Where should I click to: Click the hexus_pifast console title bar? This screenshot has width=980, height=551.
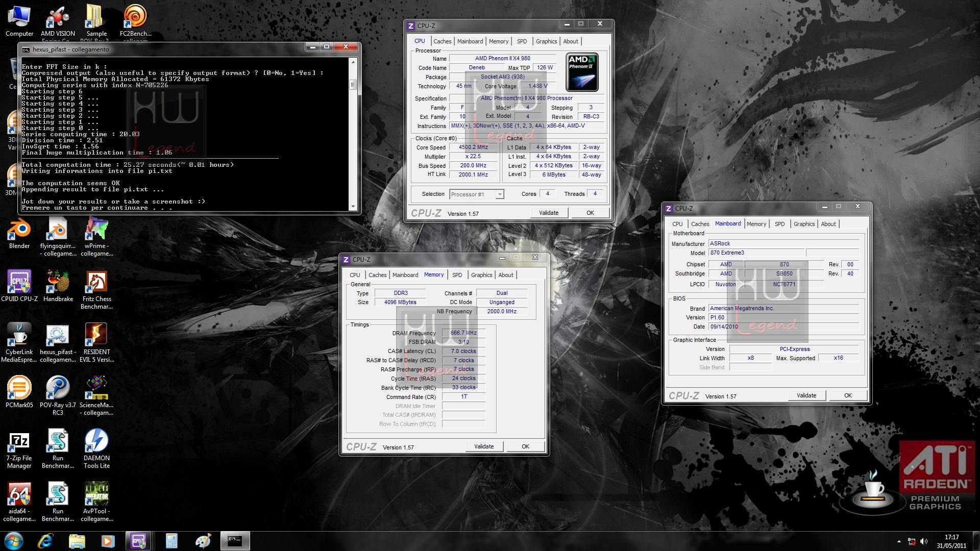coord(163,49)
